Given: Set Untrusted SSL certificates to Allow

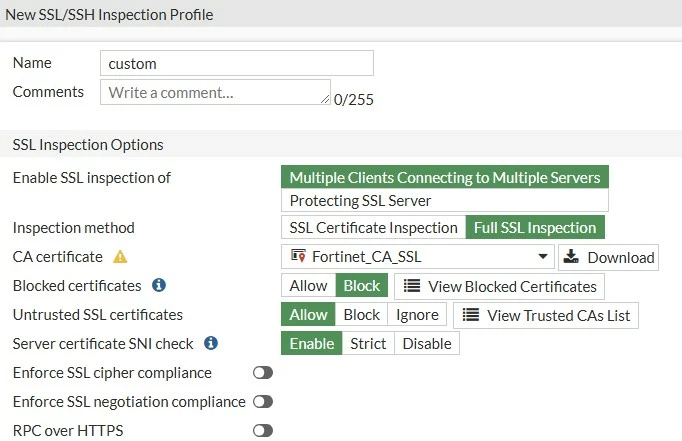Looking at the screenshot, I should pyautogui.click(x=308, y=314).
